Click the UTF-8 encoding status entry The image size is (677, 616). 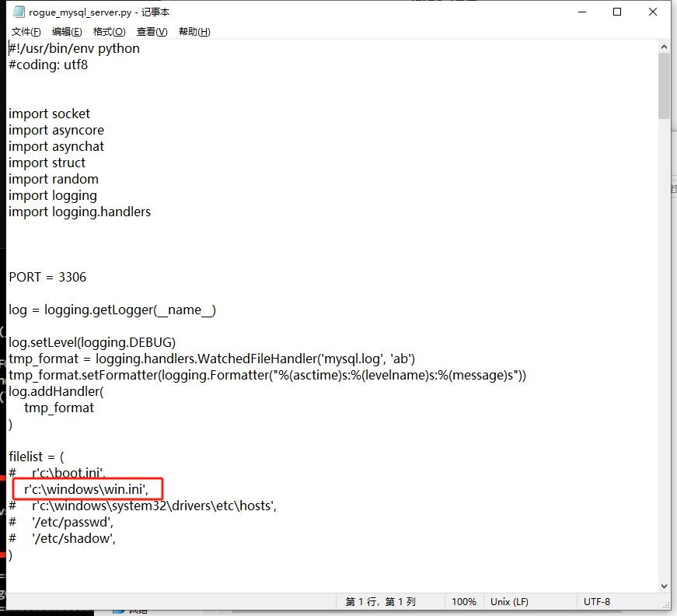pos(597,602)
